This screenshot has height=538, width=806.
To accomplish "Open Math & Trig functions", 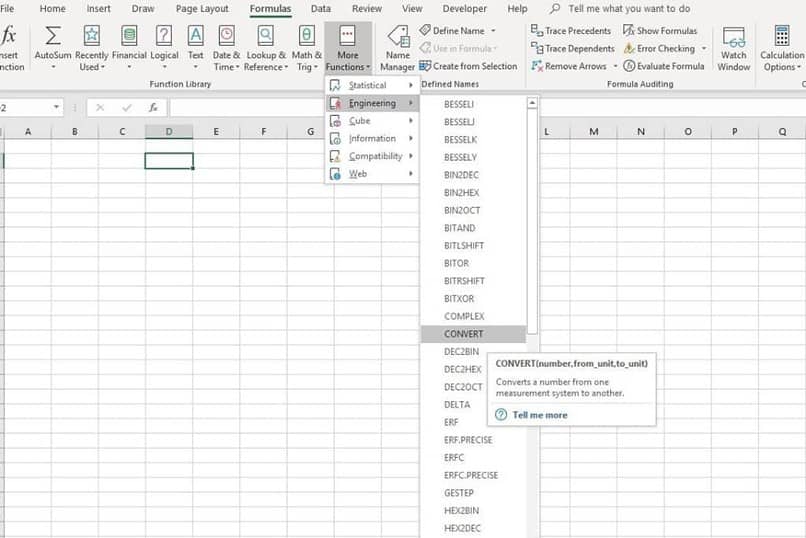I will [x=306, y=48].
